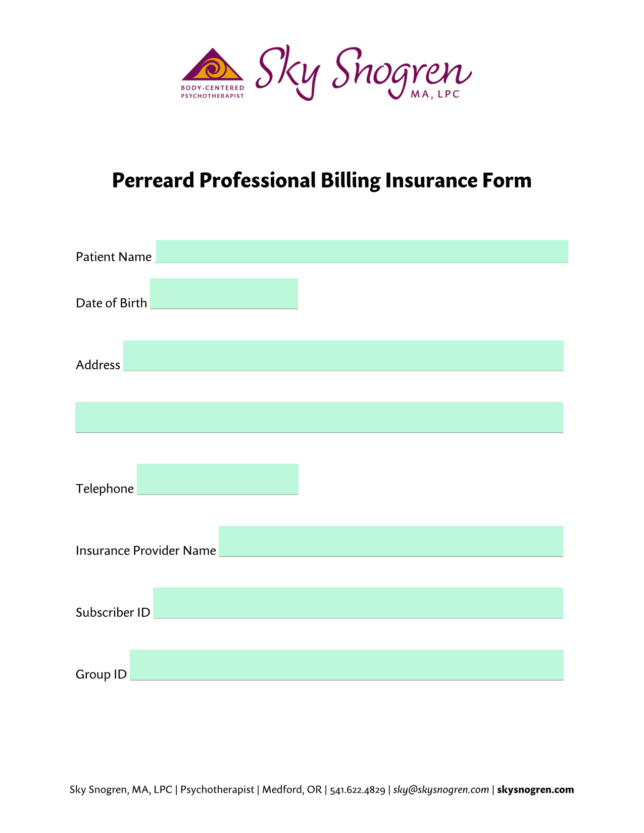Click the Telephone label text
644x833 pixels.
105,489
